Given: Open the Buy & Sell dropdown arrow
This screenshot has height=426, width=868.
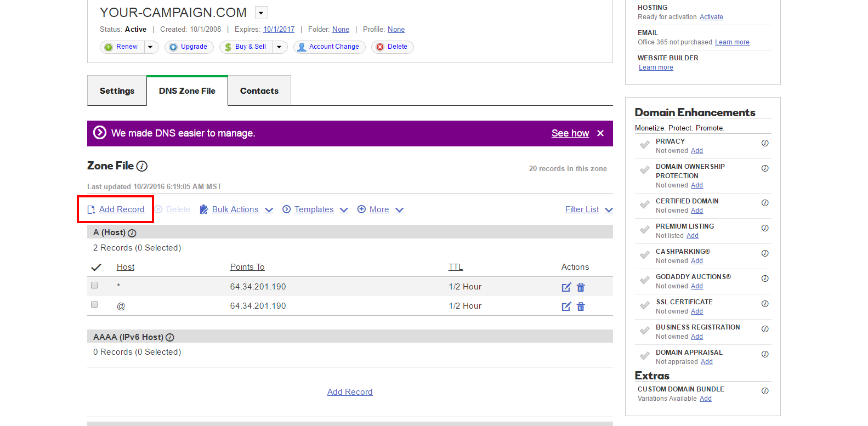Looking at the screenshot, I should pyautogui.click(x=279, y=47).
